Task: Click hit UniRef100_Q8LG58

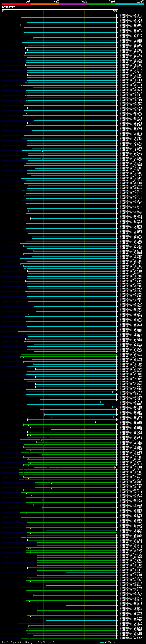Action: 131,366
